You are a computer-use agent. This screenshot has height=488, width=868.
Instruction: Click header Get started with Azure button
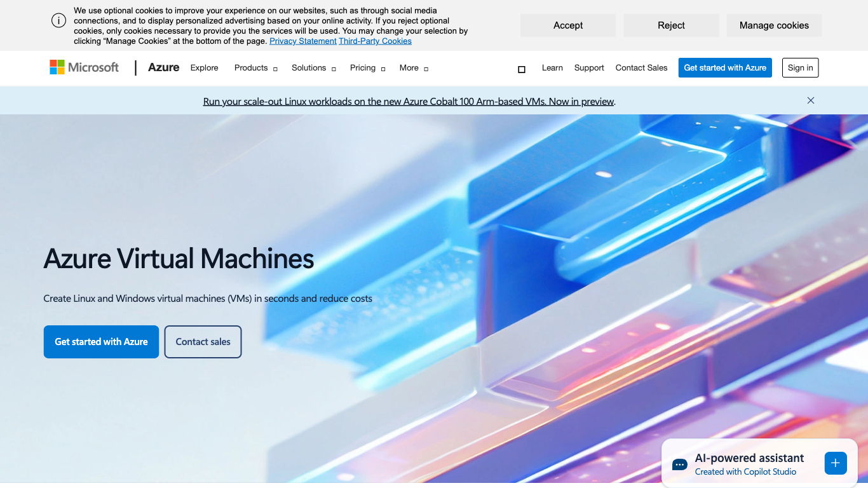(x=725, y=68)
